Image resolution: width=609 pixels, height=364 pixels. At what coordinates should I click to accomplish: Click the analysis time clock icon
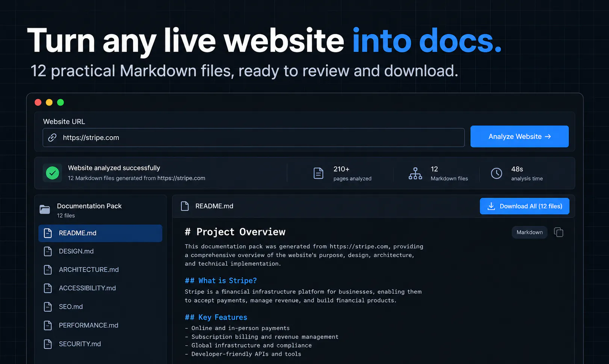pos(496,173)
